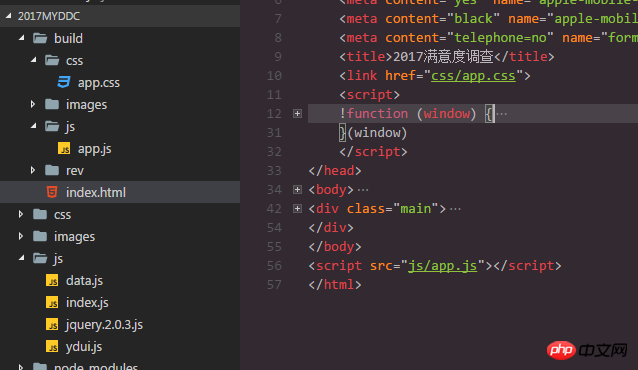
Task: Follow the css/app.css link on line 10
Action: (x=473, y=76)
